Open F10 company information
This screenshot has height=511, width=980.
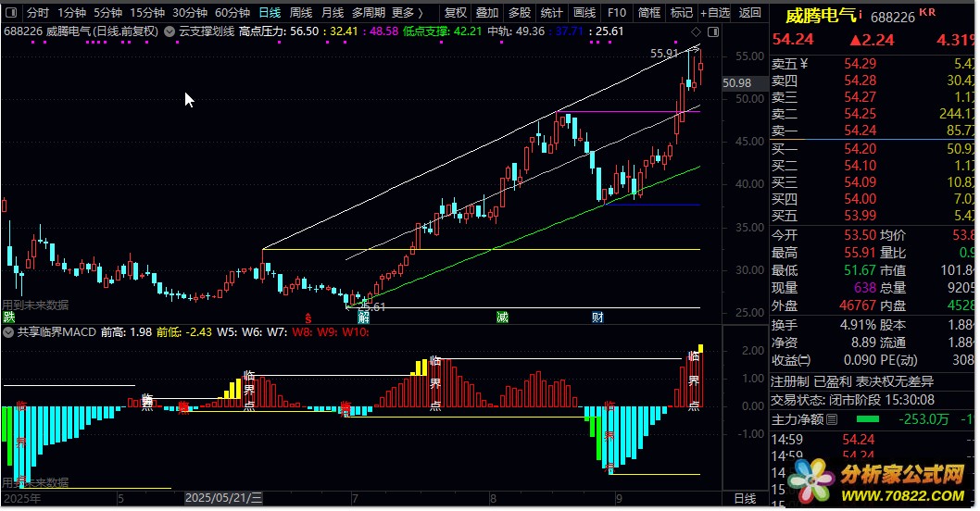(x=616, y=12)
